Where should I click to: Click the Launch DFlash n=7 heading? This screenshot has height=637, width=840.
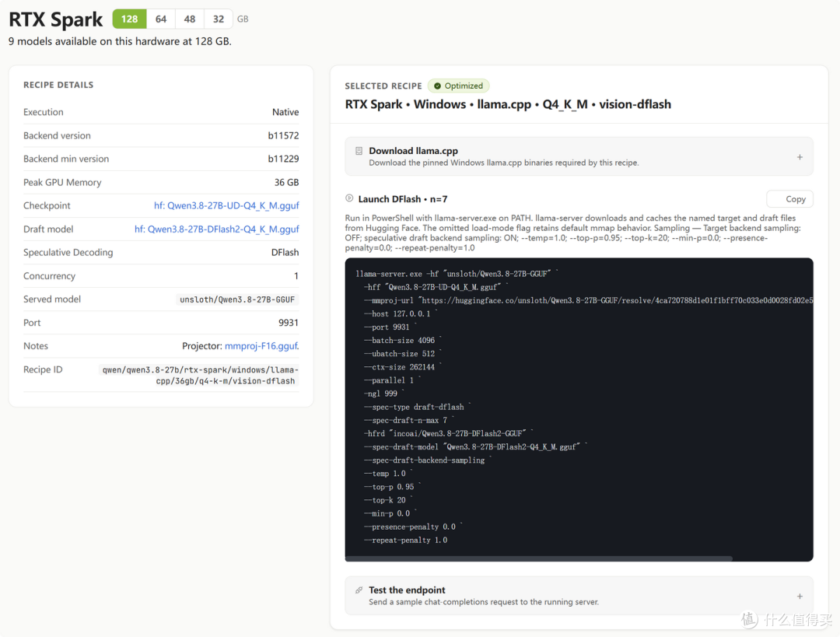pos(403,199)
